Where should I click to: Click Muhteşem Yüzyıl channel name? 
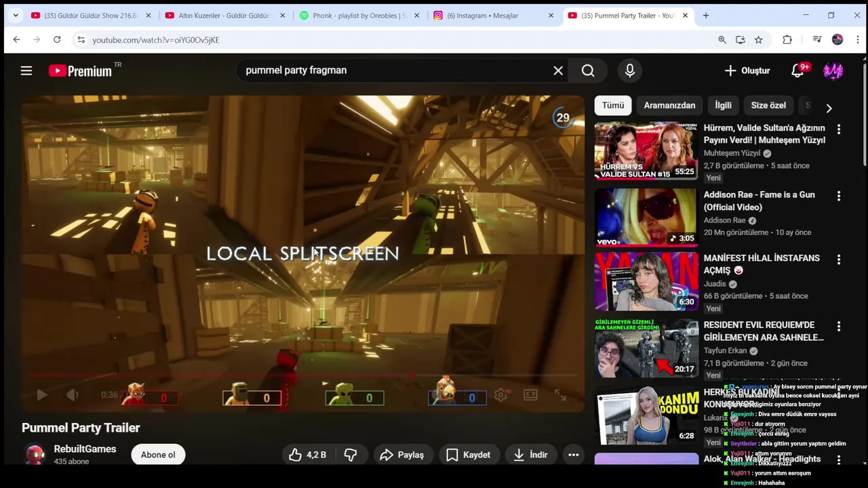tap(732, 153)
